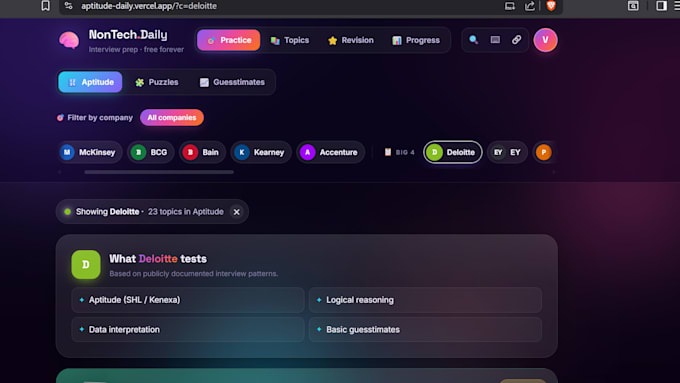Select the Puzzles category tab
This screenshot has width=680, height=383.
157,82
